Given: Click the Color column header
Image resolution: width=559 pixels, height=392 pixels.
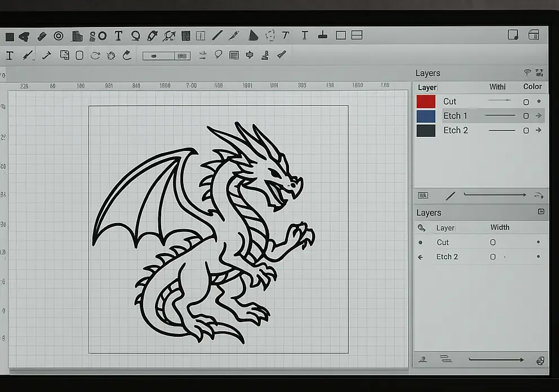Looking at the screenshot, I should (x=533, y=87).
